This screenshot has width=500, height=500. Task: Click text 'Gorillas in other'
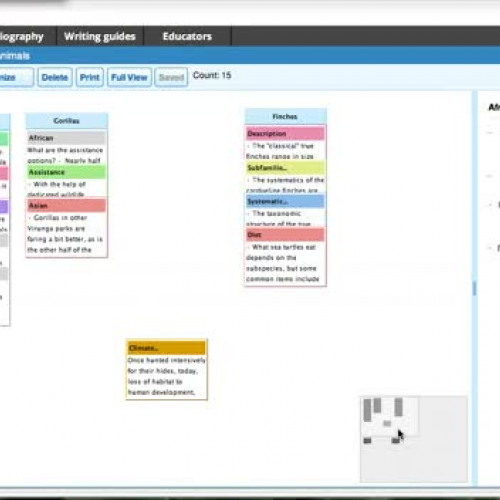click(60, 218)
